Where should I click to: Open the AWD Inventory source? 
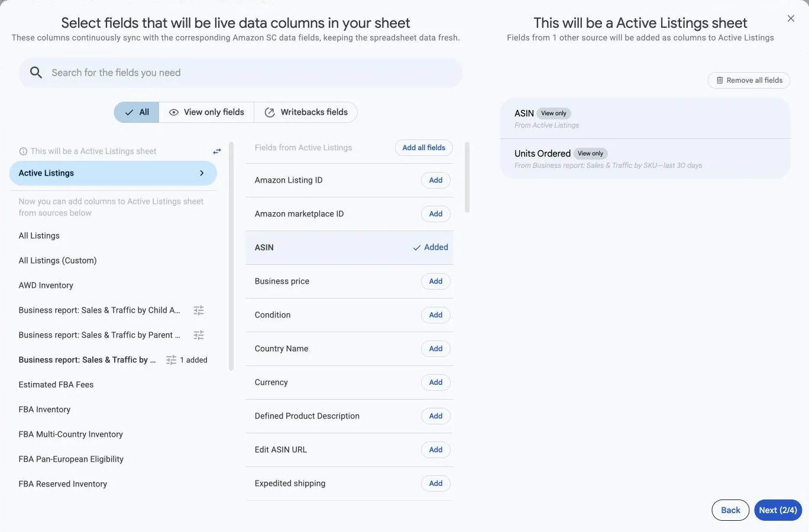coord(46,286)
